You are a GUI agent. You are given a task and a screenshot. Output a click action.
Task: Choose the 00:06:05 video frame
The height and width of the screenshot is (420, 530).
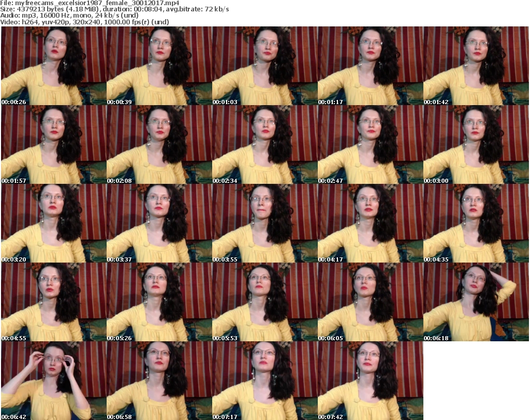pyautogui.click(x=371, y=301)
